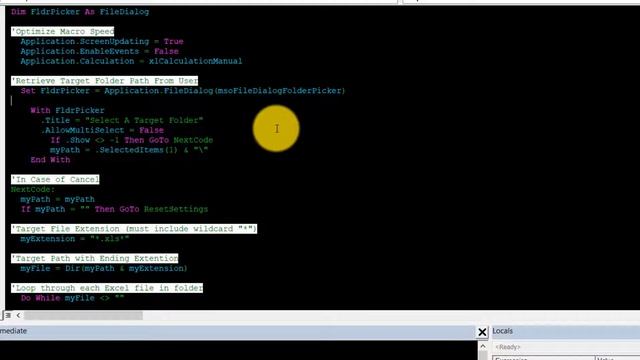Click the .AllowMultiSelect = False line
The width and height of the screenshot is (640, 360).
point(102,130)
